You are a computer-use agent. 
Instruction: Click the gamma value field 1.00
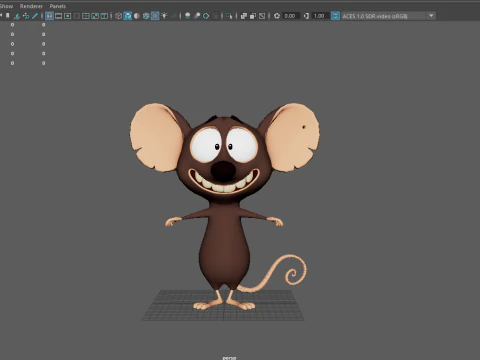pos(320,16)
